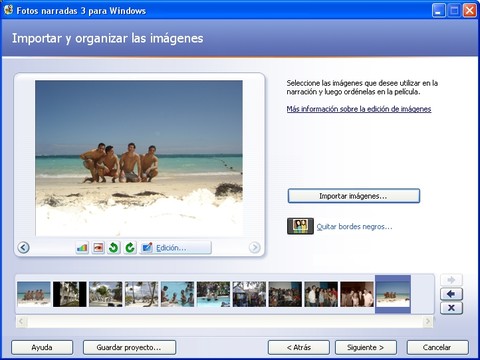This screenshot has width=480, height=360.
Task: Open Quitar bordes negros link
Action: click(354, 227)
